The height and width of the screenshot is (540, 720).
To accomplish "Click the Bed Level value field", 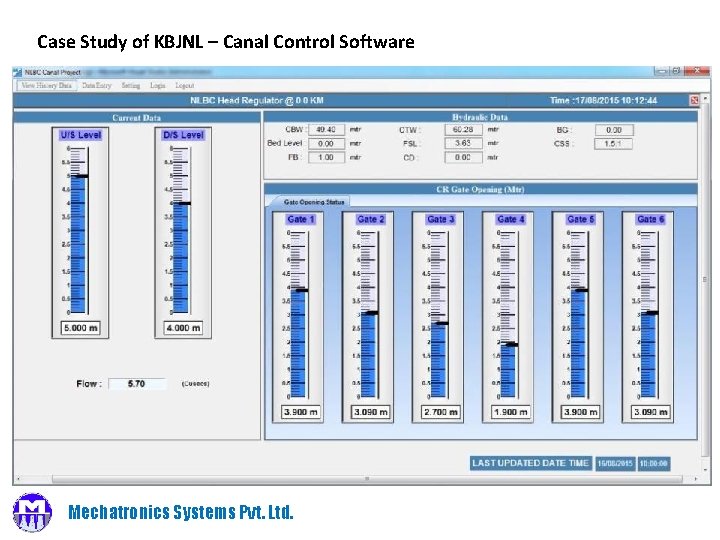I will [x=326, y=144].
